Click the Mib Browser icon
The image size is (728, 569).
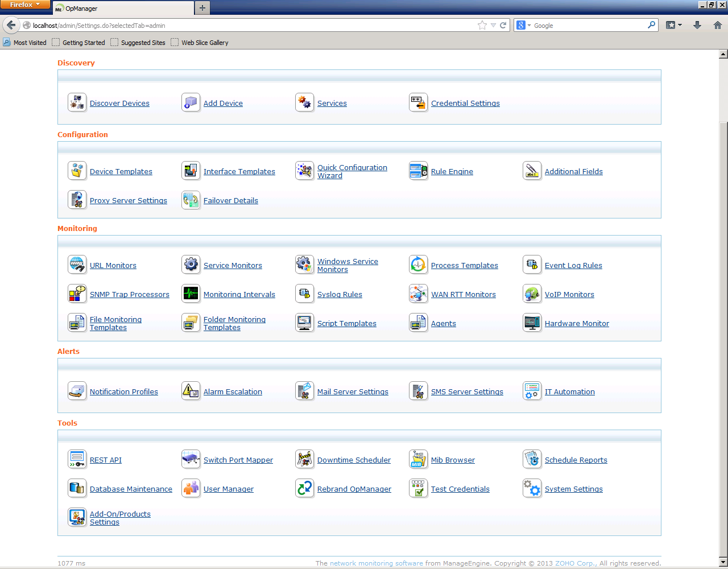(418, 459)
